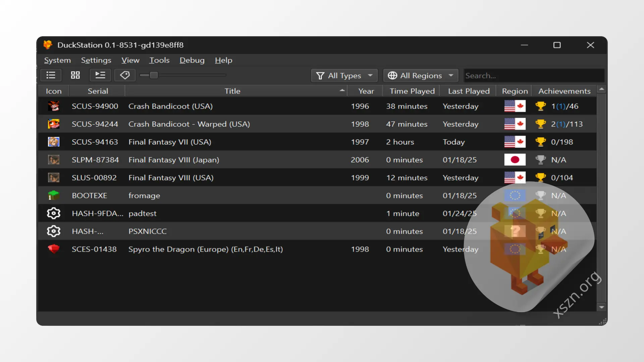Select the PSXNICCC entry title

tap(148, 231)
